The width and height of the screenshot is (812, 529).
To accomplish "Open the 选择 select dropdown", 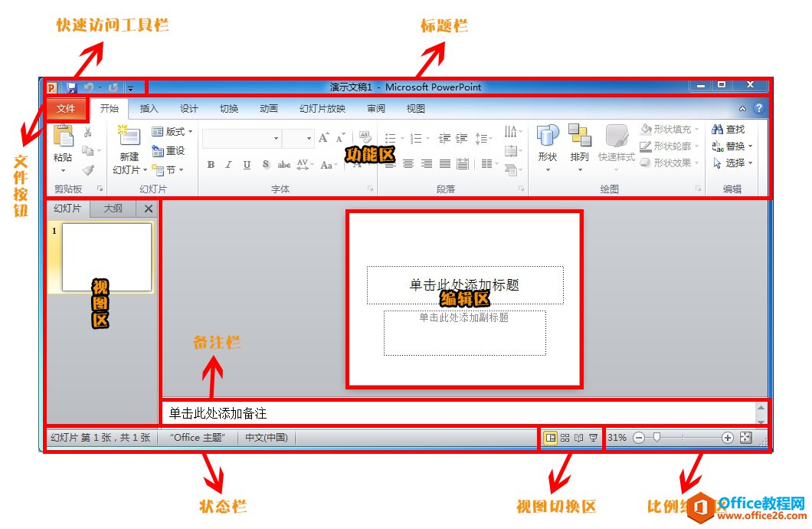I will tap(732, 163).
